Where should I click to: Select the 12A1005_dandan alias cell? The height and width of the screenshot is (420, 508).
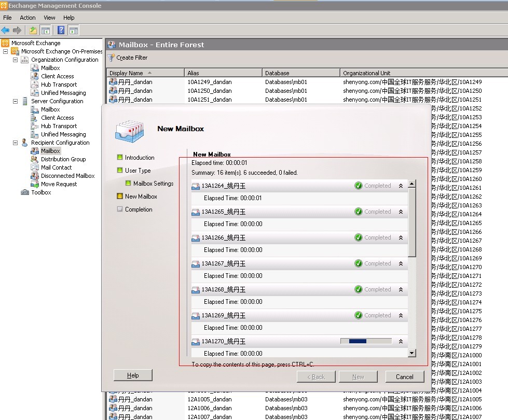pyautogui.click(x=210, y=399)
